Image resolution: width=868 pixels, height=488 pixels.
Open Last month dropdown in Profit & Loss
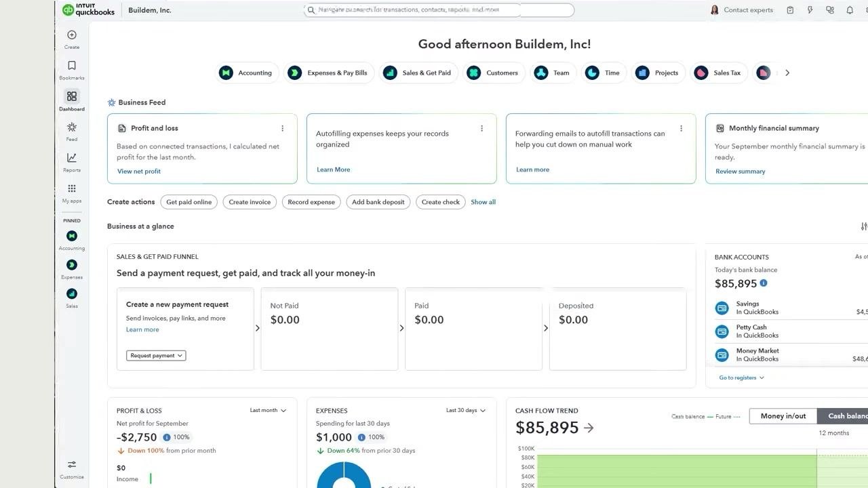coord(268,410)
